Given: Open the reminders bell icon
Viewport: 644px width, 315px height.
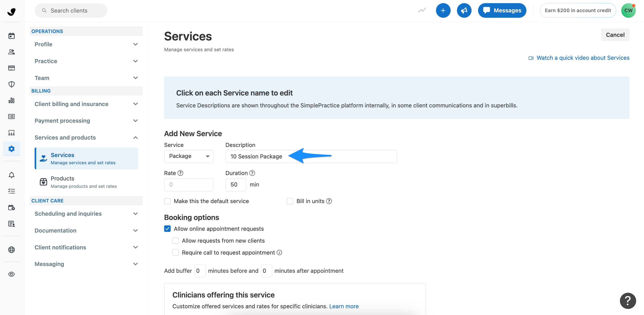Looking at the screenshot, I should (x=11, y=175).
